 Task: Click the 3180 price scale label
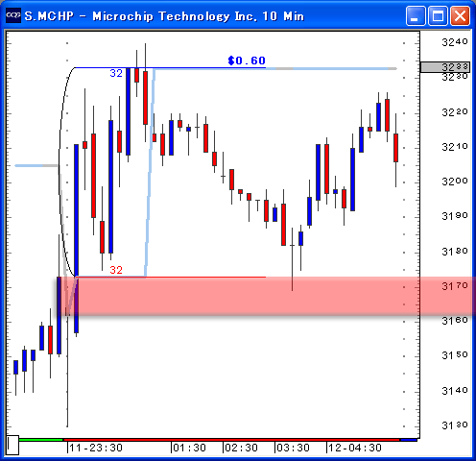455,252
